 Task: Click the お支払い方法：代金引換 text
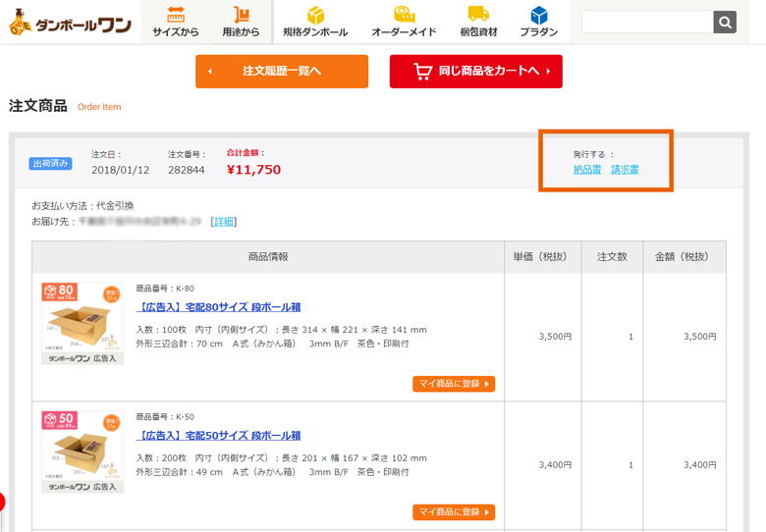point(82,205)
